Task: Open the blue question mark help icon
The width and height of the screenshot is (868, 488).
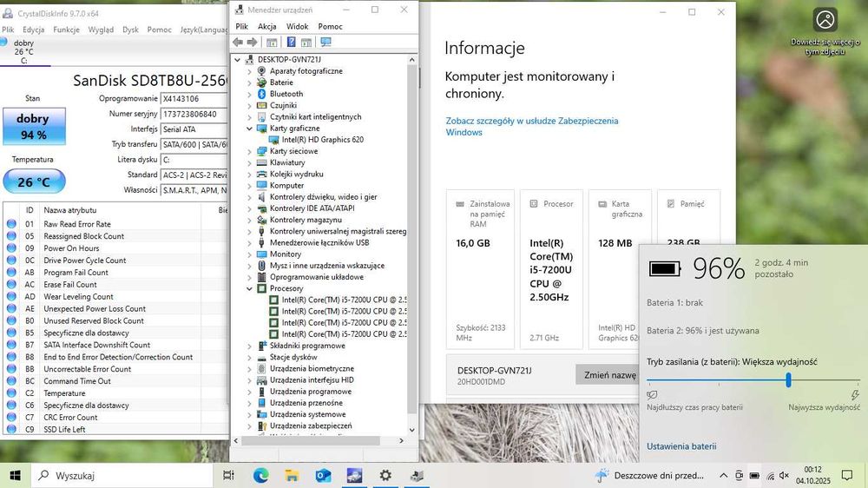Action: pos(291,42)
